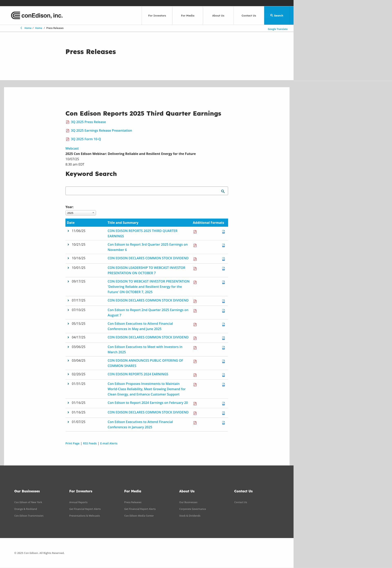Click the Print Page link
Screen dimensions: 392x568
tap(72, 443)
